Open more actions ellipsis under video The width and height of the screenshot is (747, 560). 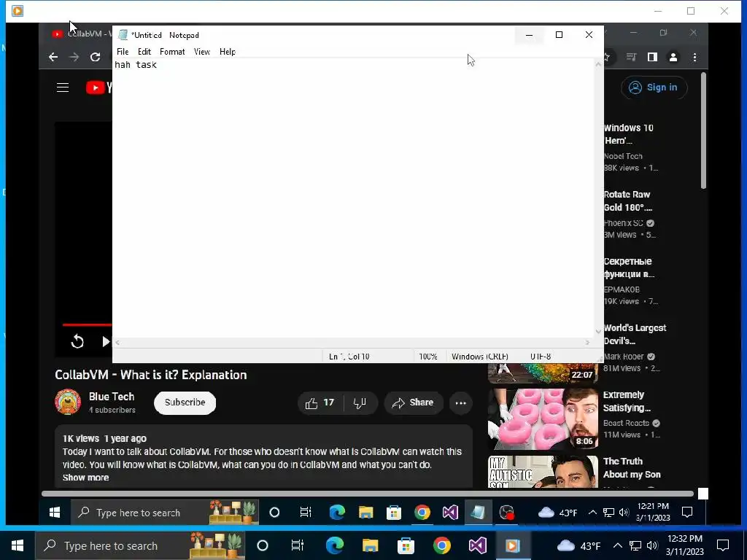pyautogui.click(x=461, y=402)
